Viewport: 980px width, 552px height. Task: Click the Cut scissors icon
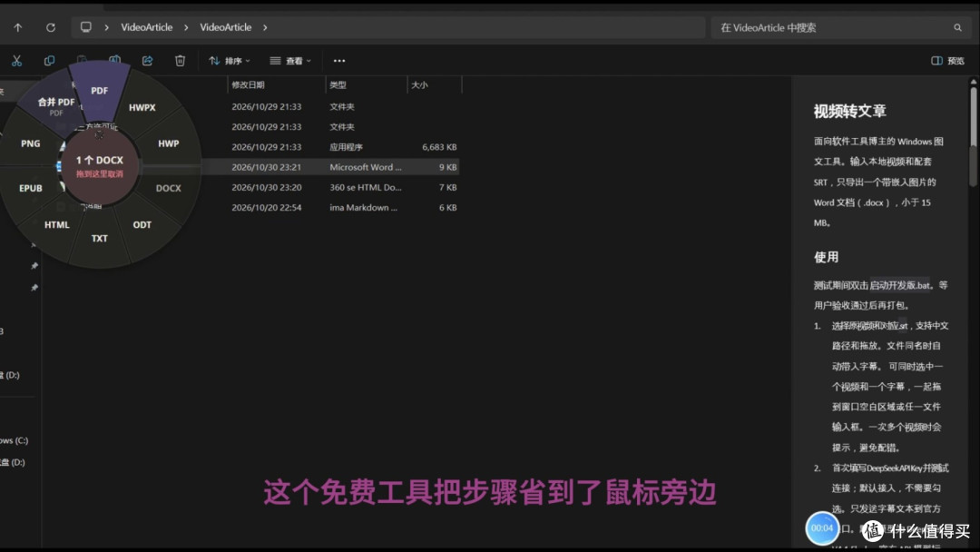point(16,61)
